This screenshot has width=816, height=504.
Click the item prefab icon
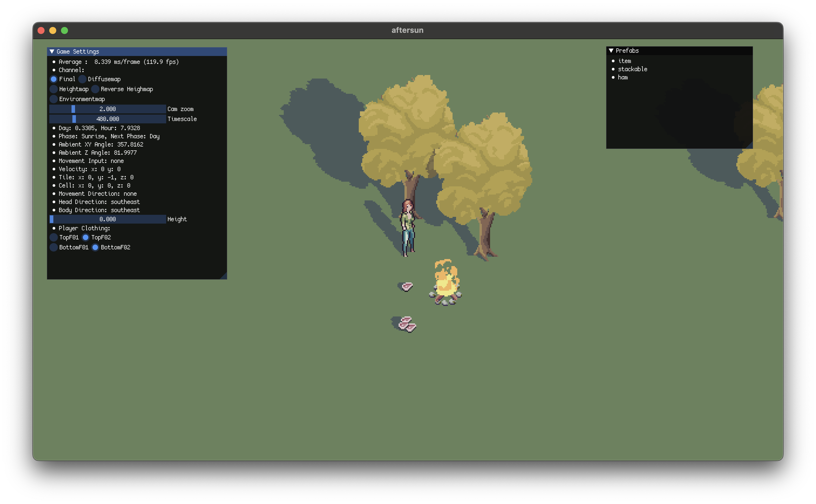pos(613,60)
